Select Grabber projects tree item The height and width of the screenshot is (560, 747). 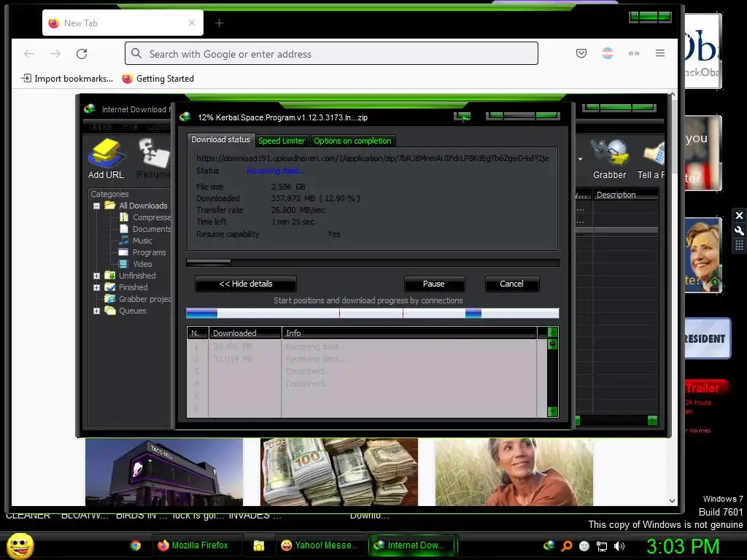pos(138,299)
